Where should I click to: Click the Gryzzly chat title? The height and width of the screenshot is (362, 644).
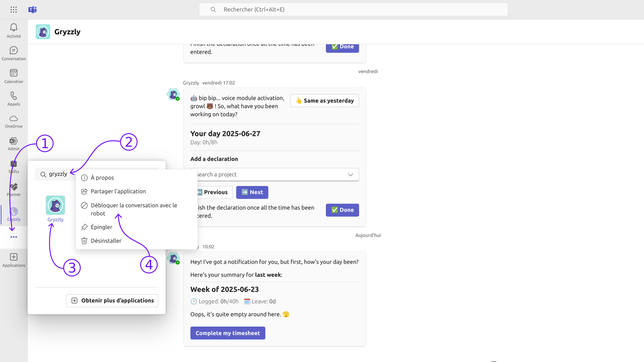pyautogui.click(x=68, y=32)
